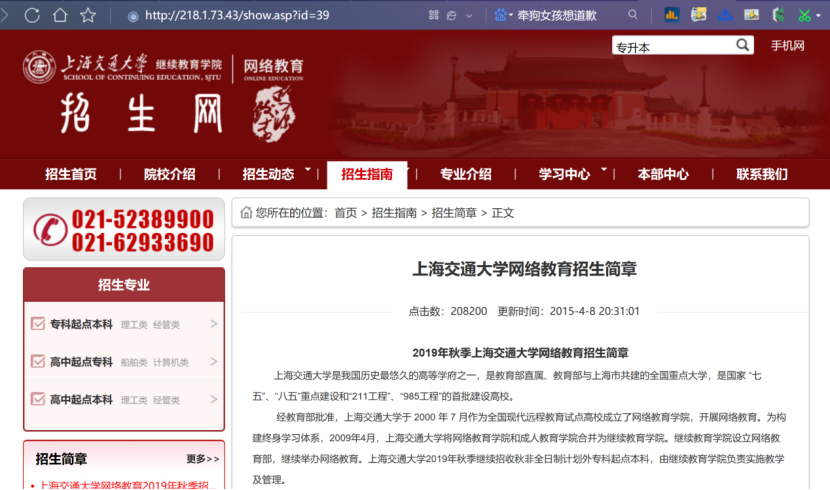Open the 招生首页 menu item

(x=71, y=174)
